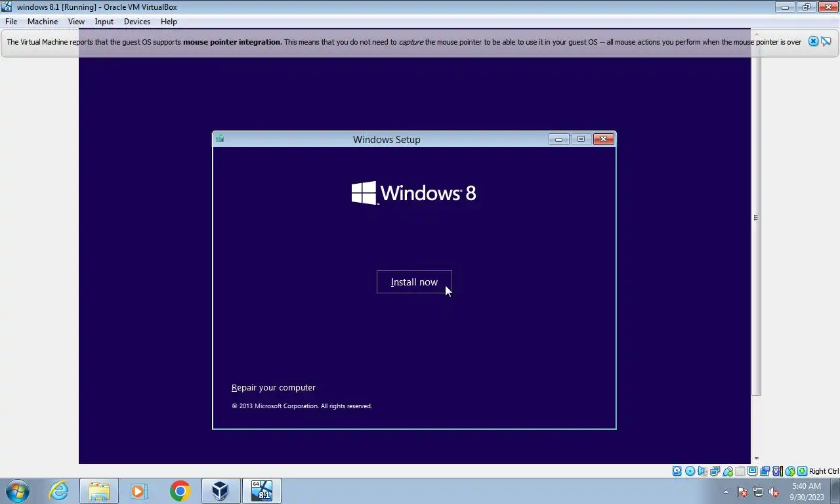
Task: Open the Machine menu
Action: (x=43, y=22)
